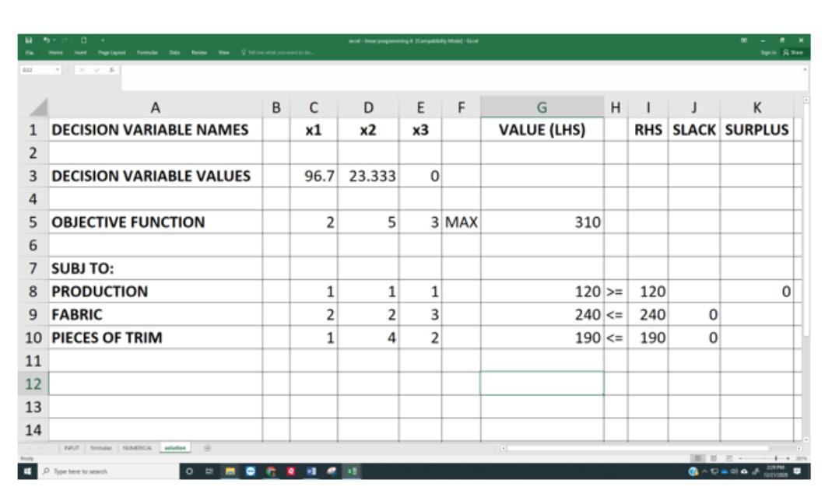This screenshot has height=504, width=839.
Task: Click the Redo arrow icon
Action: [64, 40]
